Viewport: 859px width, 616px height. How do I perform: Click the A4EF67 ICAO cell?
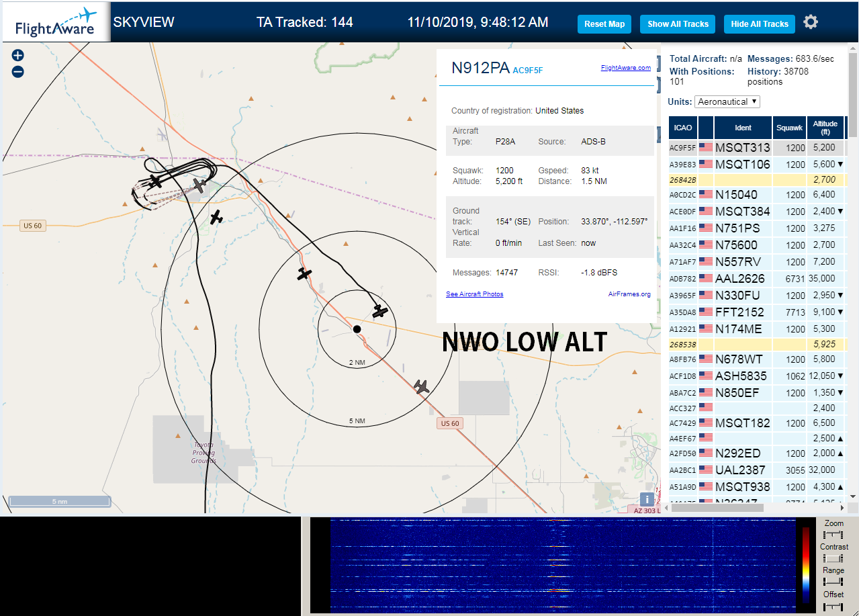coord(683,438)
